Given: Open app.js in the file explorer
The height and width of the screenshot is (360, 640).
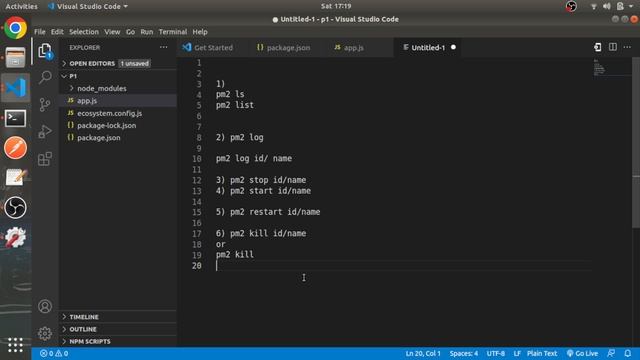Looking at the screenshot, I should (87, 100).
